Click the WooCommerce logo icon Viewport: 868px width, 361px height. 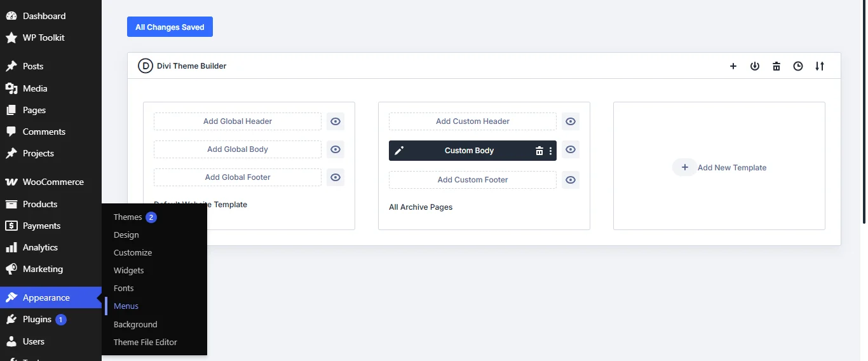click(11, 182)
